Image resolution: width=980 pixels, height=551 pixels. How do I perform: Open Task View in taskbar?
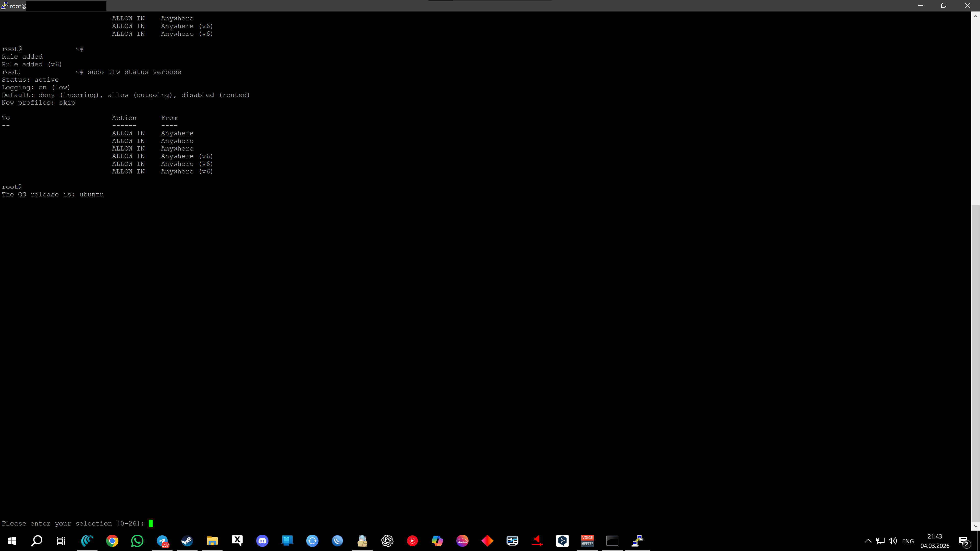[x=61, y=540]
